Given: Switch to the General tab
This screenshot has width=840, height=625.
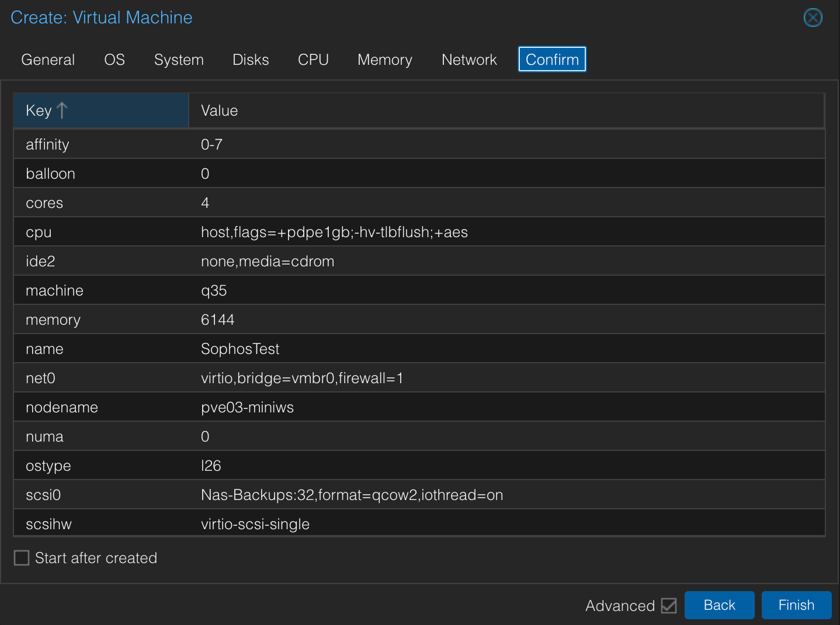Looking at the screenshot, I should point(48,60).
